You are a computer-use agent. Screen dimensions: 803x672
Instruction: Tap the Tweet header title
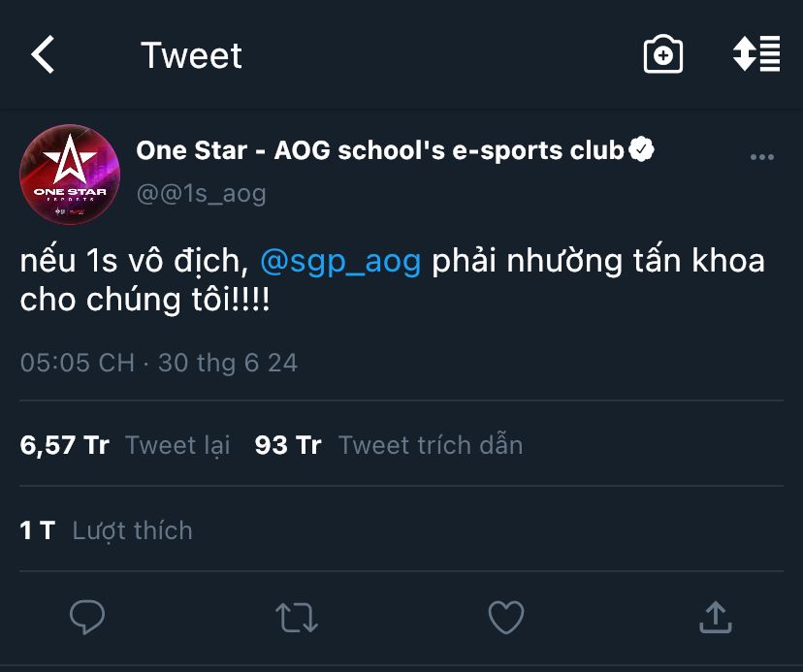[x=191, y=55]
